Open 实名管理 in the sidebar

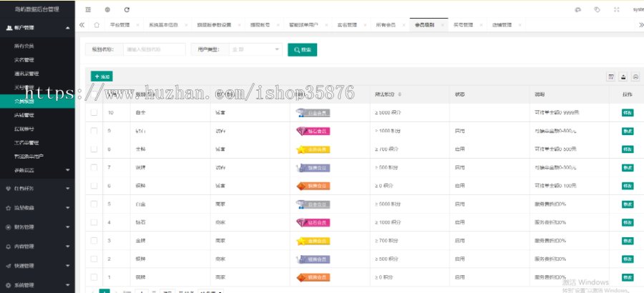pyautogui.click(x=26, y=60)
